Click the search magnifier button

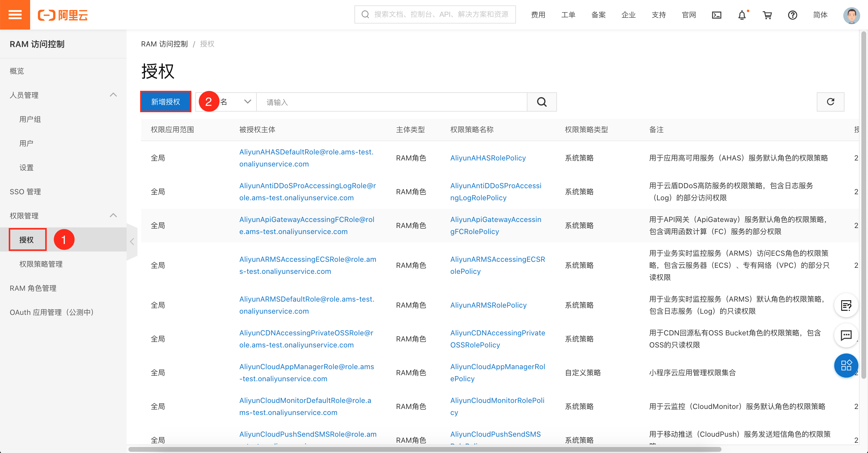(x=542, y=102)
